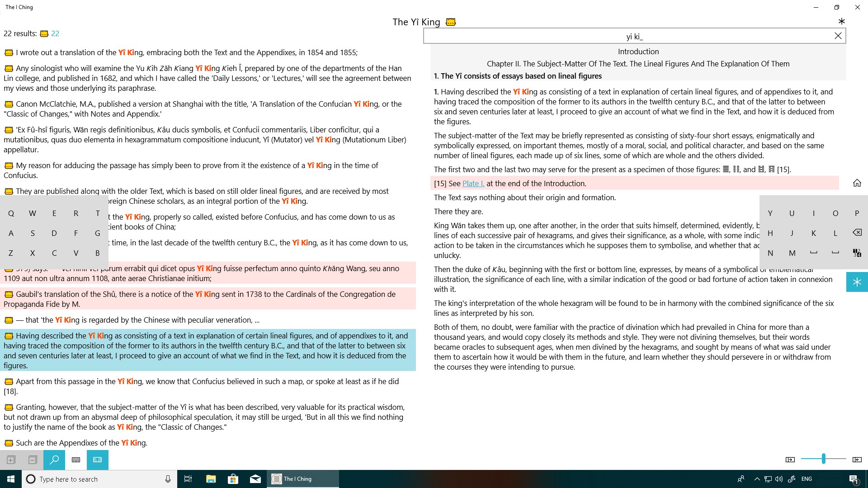Click the expand all icon in bottom toolbar
This screenshot has width=868, height=488.
click(x=11, y=460)
